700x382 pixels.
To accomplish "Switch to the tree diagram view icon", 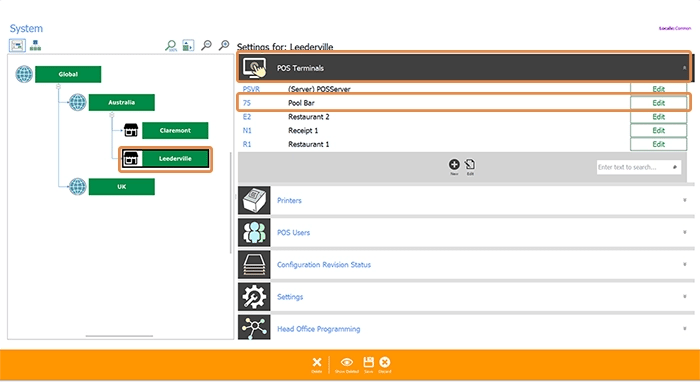I will [x=17, y=46].
